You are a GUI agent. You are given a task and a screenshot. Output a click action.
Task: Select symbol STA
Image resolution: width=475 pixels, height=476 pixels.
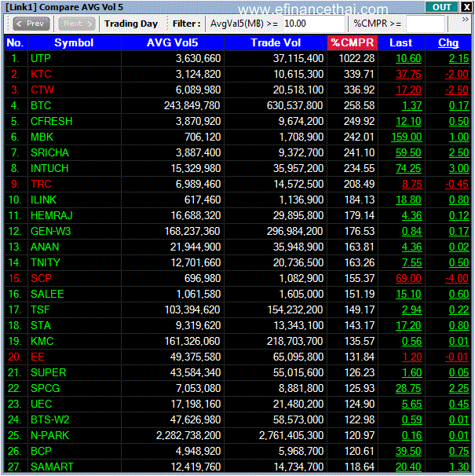point(41,326)
